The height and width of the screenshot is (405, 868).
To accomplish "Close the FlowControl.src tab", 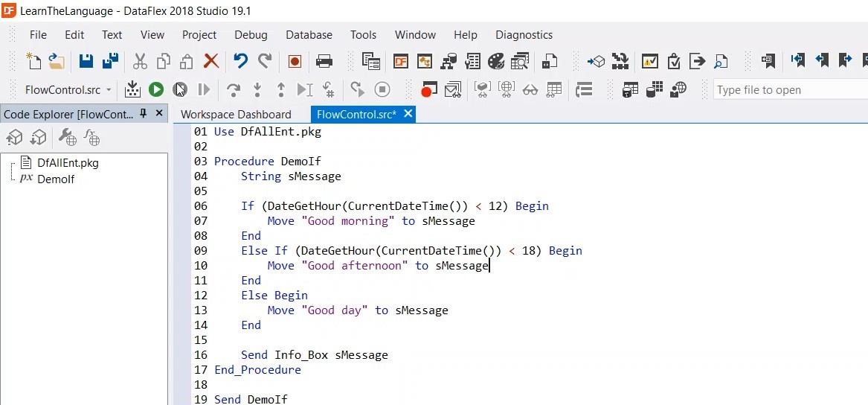I will click(408, 114).
